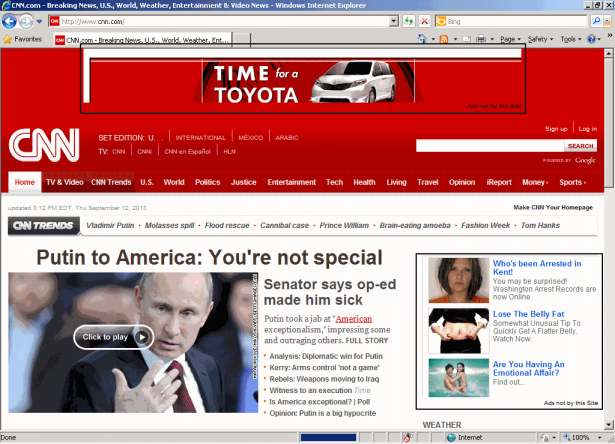Open Help with the question mark icon

click(x=591, y=39)
